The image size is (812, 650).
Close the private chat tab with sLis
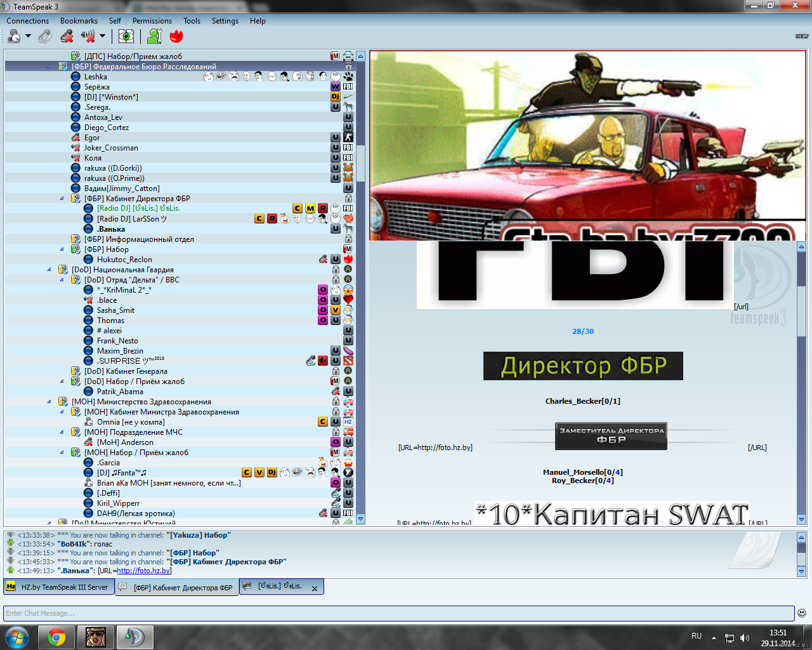(x=315, y=588)
